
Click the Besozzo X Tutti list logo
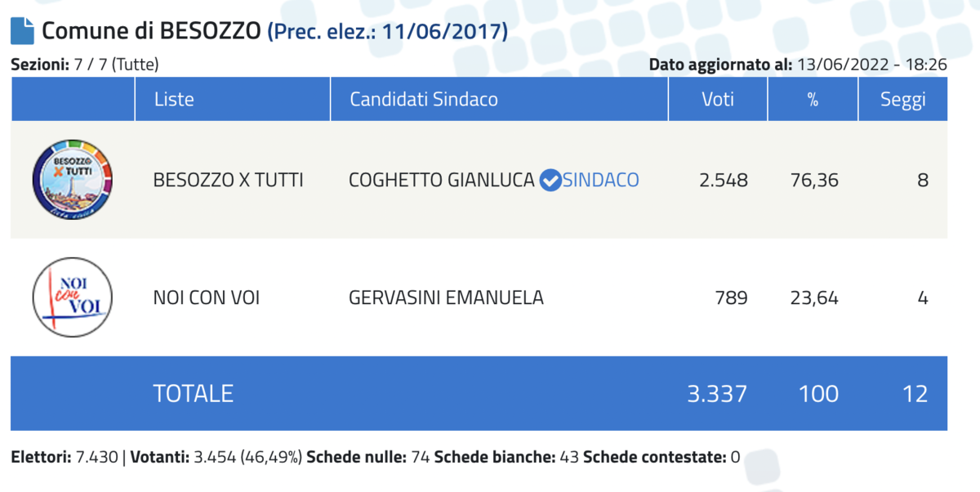tap(72, 179)
